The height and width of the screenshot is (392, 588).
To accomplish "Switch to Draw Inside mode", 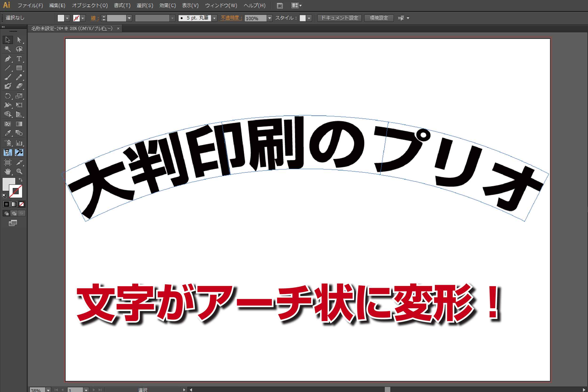I will click(21, 213).
